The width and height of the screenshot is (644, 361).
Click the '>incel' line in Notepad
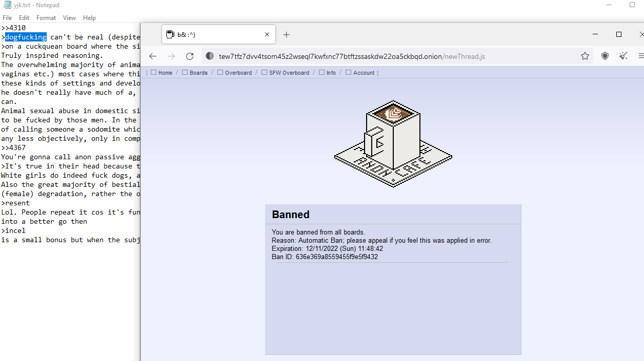pyautogui.click(x=13, y=230)
